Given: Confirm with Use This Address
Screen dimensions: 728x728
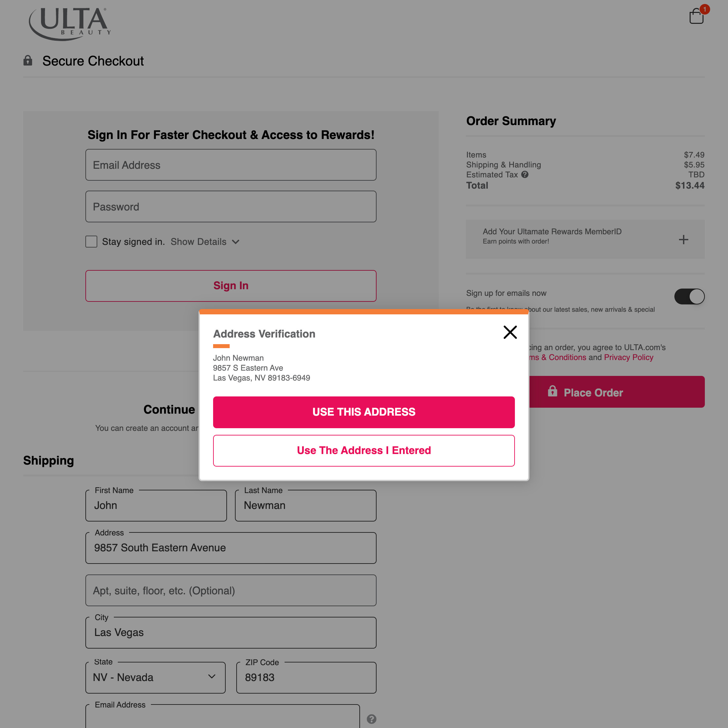Looking at the screenshot, I should pyautogui.click(x=363, y=412).
